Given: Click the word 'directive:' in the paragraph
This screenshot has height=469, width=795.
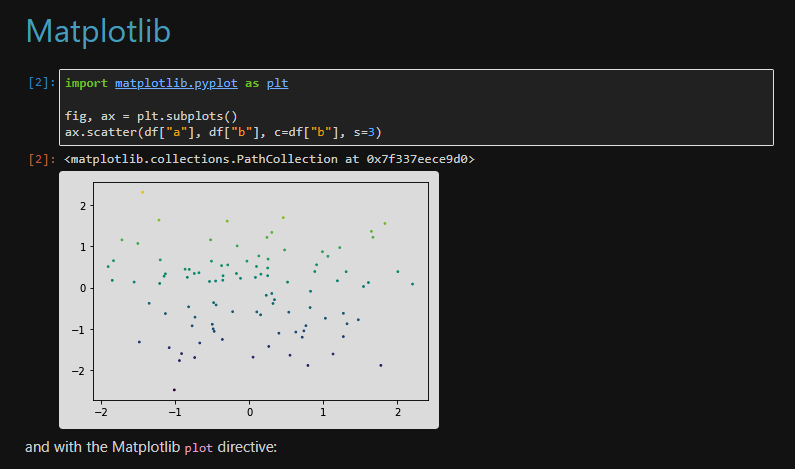Looking at the screenshot, I should (247, 447).
